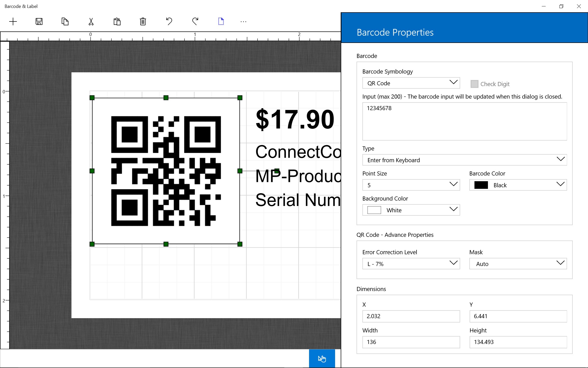Save the label with the floppy icon
Viewport: 588px width, 368px height.
39,21
